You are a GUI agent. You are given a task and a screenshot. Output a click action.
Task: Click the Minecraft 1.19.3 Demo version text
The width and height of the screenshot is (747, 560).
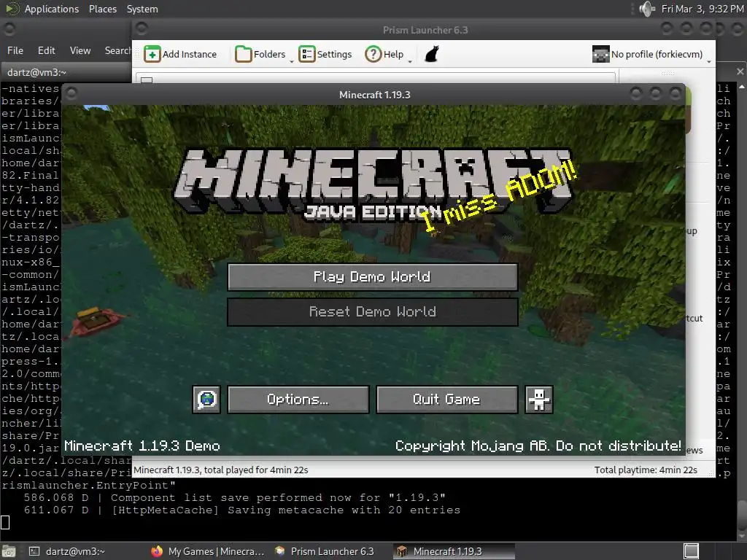pyautogui.click(x=142, y=446)
